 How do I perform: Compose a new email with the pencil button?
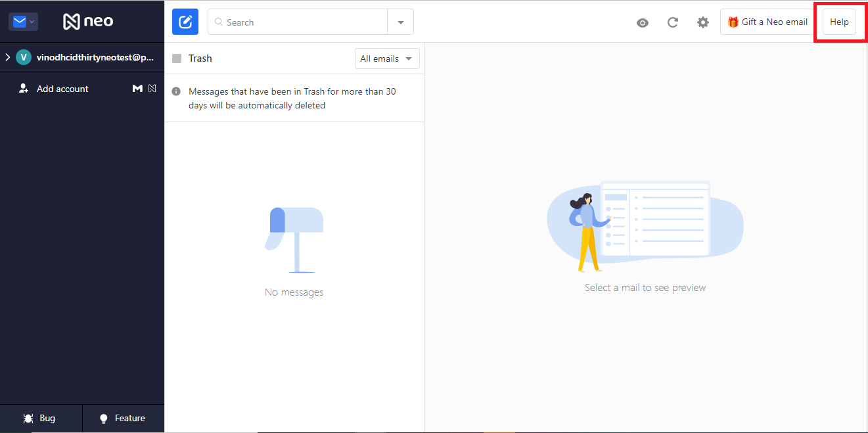(x=185, y=22)
